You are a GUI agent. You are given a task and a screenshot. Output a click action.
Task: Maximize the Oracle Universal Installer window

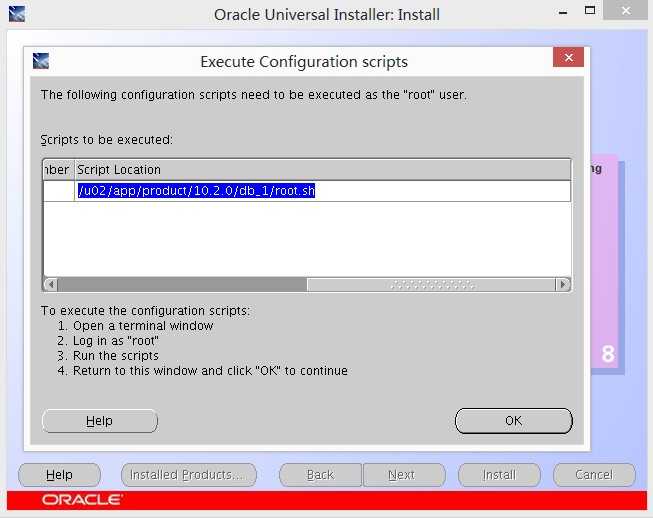590,10
